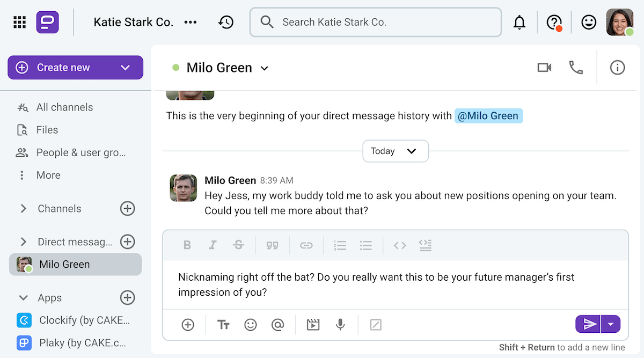Go to People & user groups
Screen dimensions: 644x358
click(x=80, y=152)
